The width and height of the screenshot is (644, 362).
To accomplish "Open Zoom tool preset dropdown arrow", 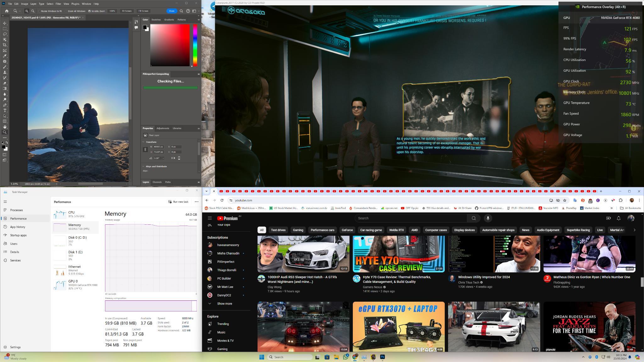I will tap(19, 11).
